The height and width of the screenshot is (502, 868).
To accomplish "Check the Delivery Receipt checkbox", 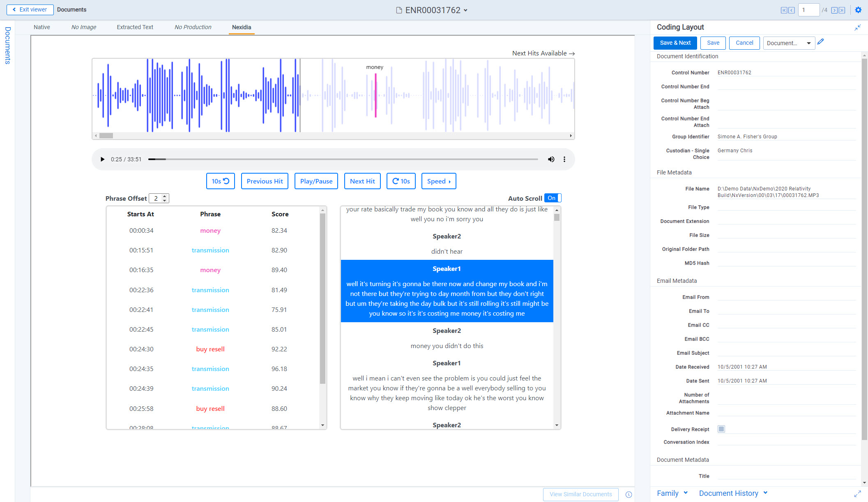I will [721, 429].
